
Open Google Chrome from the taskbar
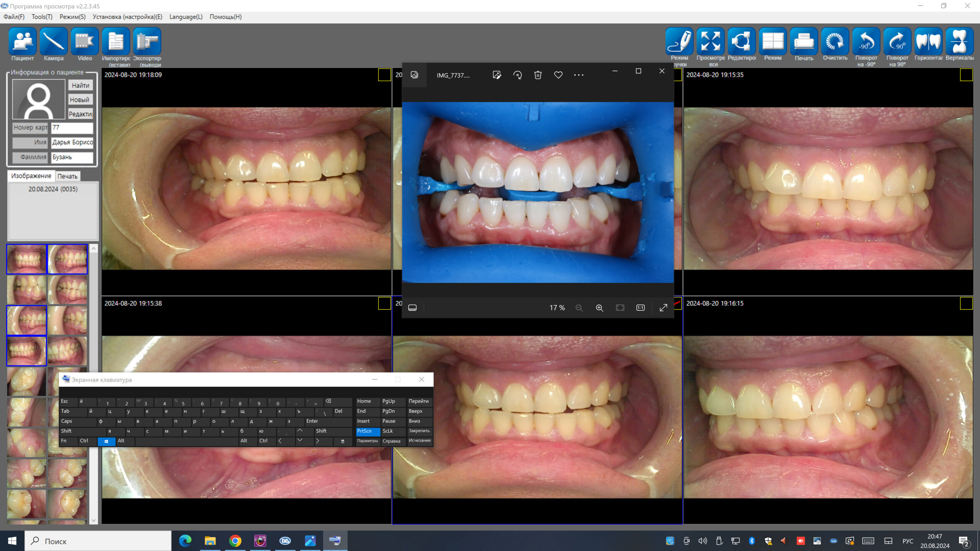(235, 541)
